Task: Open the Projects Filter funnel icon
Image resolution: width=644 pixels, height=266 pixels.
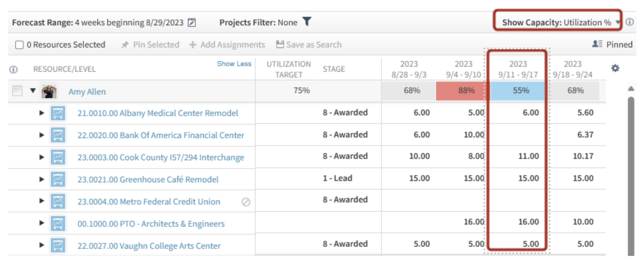Action: (x=307, y=22)
